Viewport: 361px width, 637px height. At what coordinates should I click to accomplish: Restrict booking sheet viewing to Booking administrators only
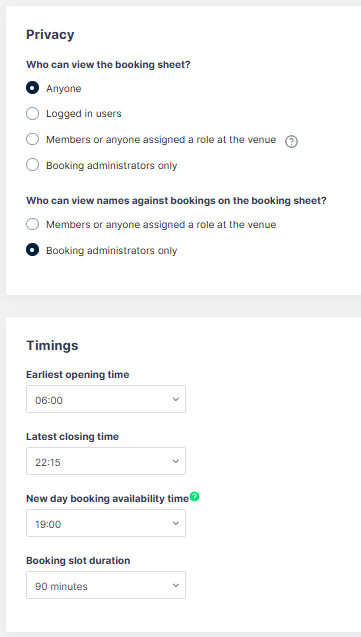click(x=32, y=165)
